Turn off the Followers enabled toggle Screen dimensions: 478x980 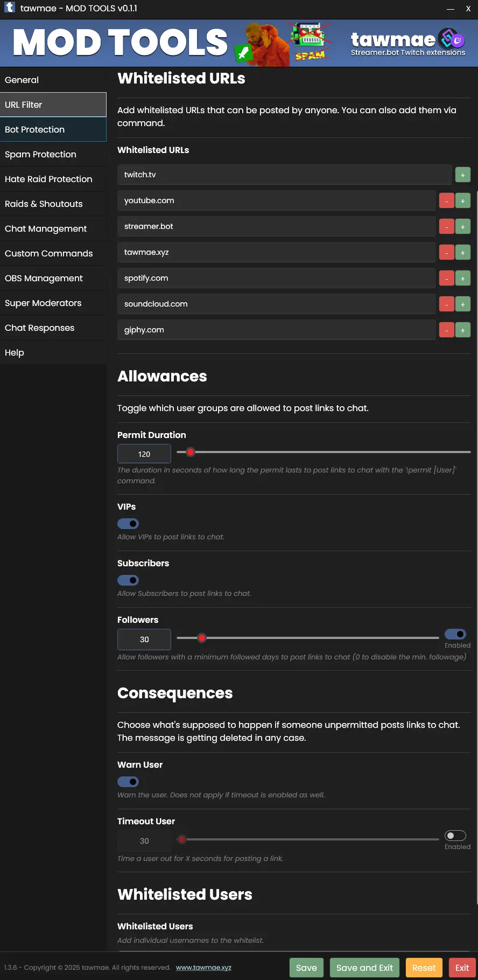click(x=455, y=634)
